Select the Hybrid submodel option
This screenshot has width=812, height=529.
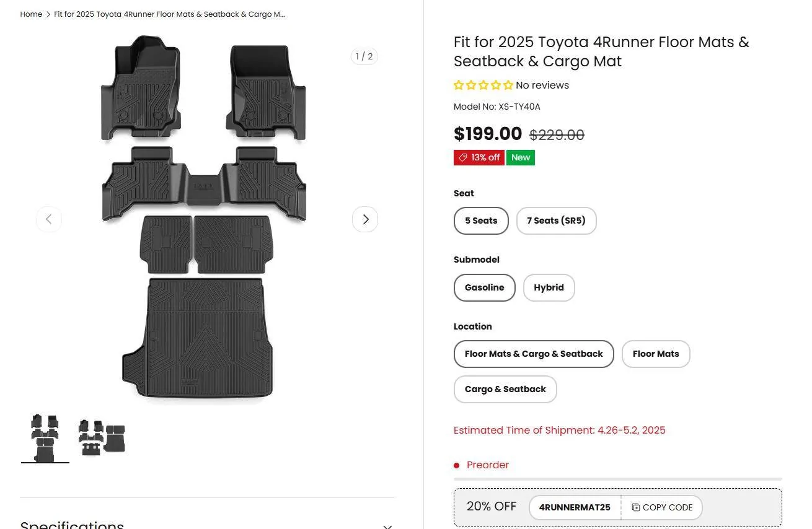point(549,287)
